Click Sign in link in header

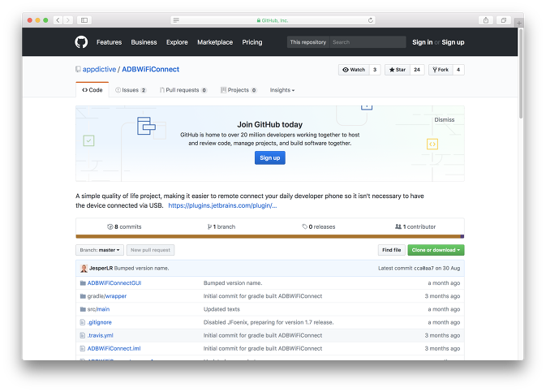click(x=423, y=42)
